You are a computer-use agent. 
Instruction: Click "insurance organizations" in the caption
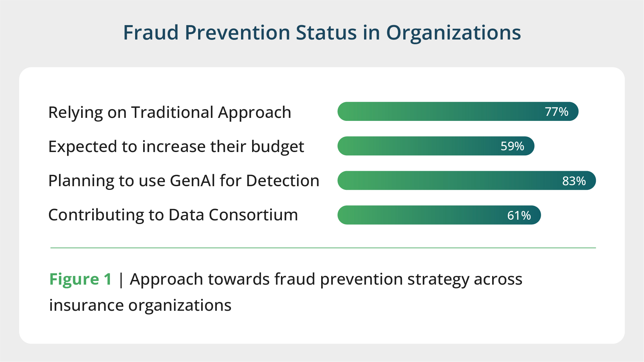[x=140, y=305]
